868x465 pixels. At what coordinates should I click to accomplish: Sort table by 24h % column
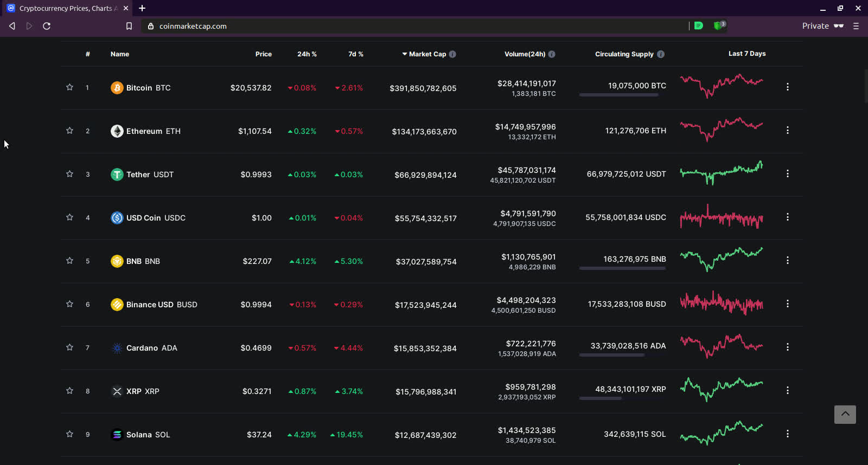point(307,54)
